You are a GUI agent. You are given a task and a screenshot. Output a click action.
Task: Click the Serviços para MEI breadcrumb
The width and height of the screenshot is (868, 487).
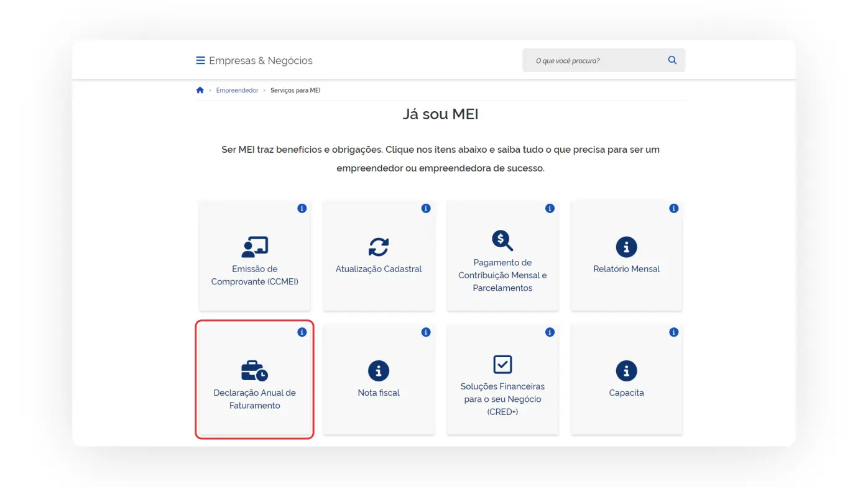[x=295, y=90]
